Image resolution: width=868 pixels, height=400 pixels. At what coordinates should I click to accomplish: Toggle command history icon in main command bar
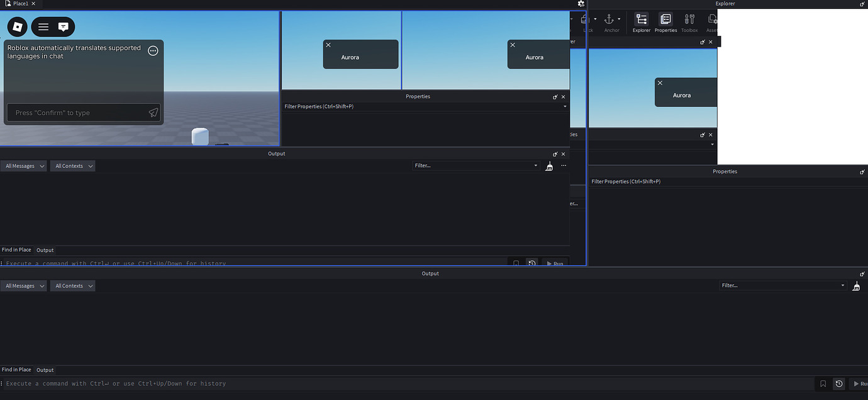(x=839, y=384)
